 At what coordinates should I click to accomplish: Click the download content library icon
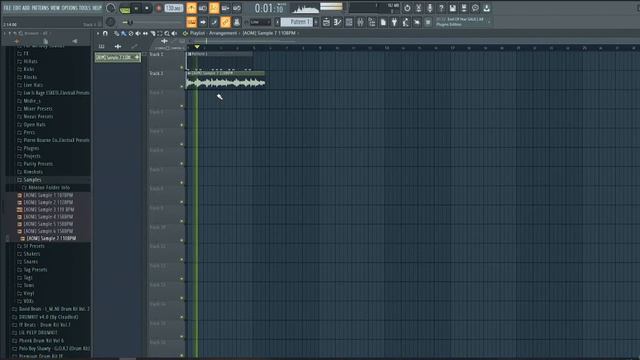tap(487, 8)
